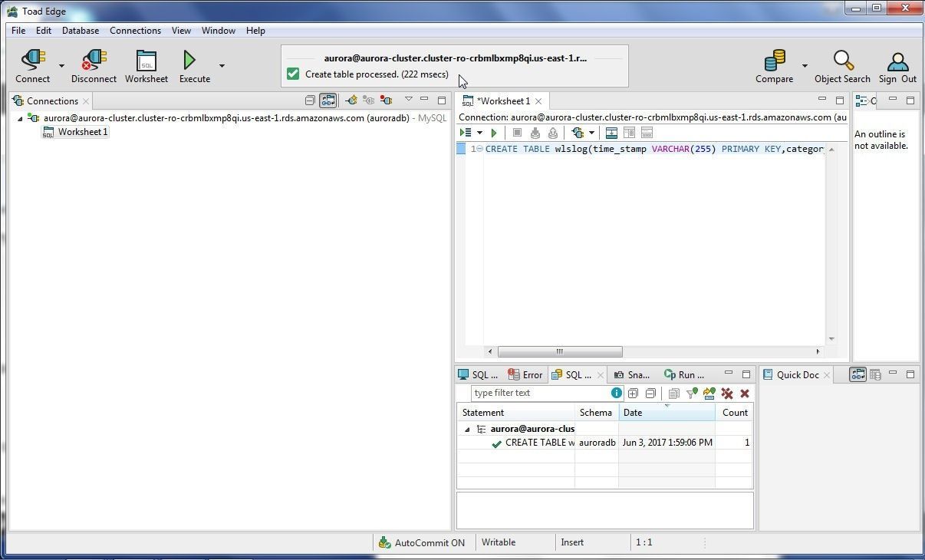Open the Compare dropdown arrow
The height and width of the screenshot is (560, 925).
coord(805,66)
